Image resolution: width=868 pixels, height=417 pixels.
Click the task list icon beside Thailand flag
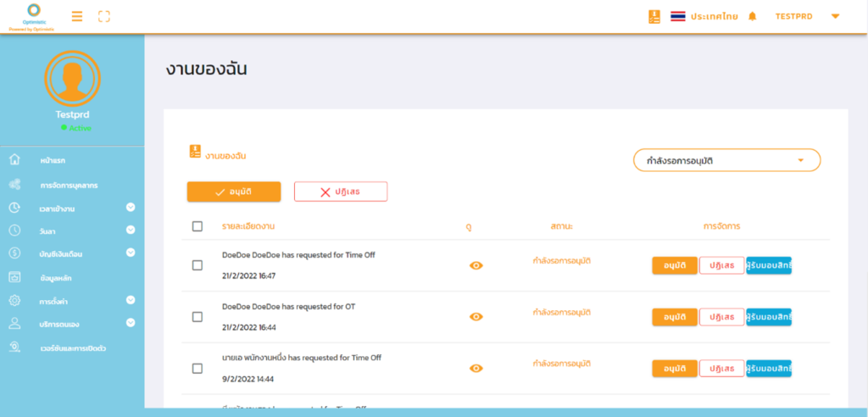click(654, 16)
